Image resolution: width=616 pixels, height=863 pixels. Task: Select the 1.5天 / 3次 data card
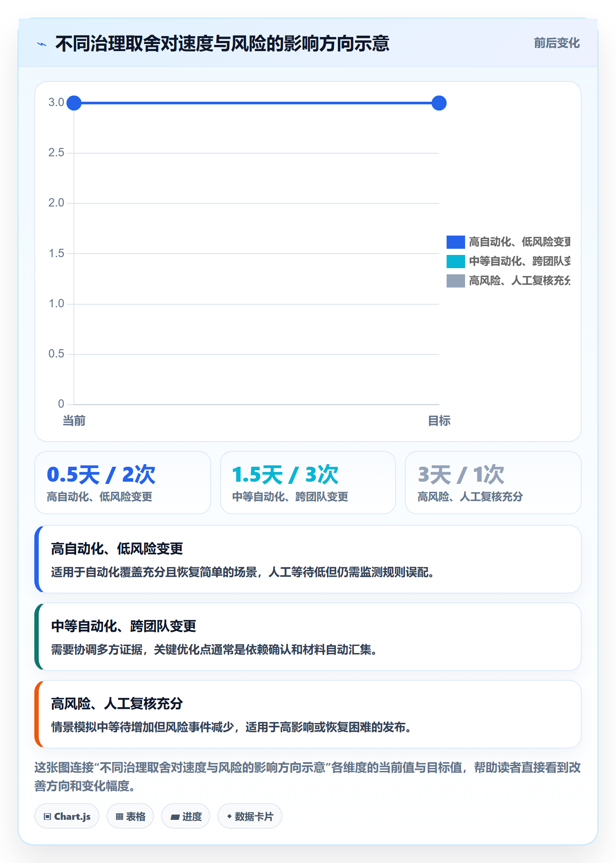tap(308, 483)
